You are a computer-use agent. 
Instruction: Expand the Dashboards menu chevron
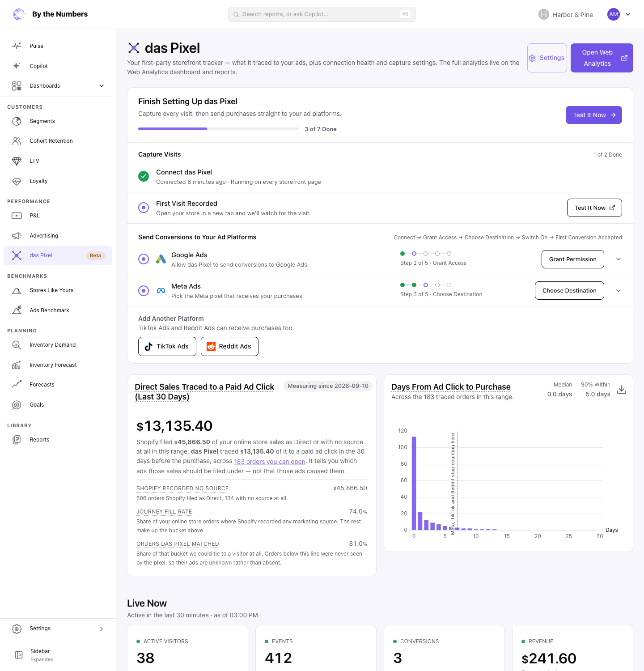pyautogui.click(x=102, y=86)
